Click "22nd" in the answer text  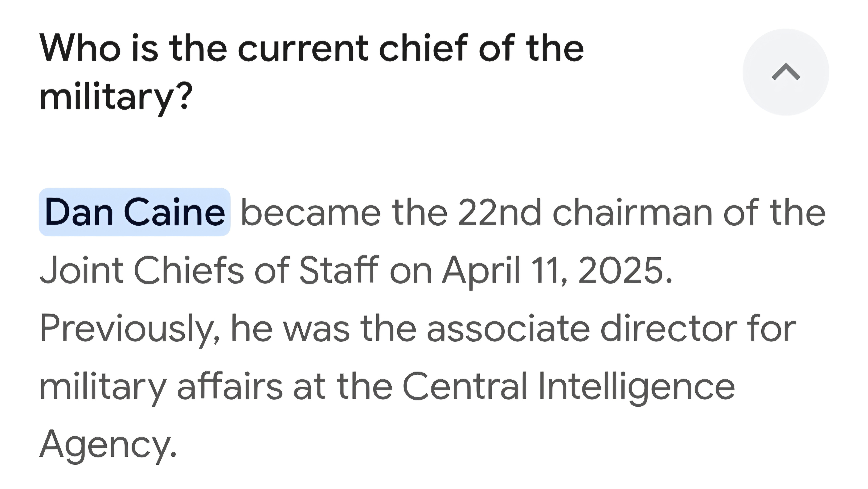click(x=499, y=213)
